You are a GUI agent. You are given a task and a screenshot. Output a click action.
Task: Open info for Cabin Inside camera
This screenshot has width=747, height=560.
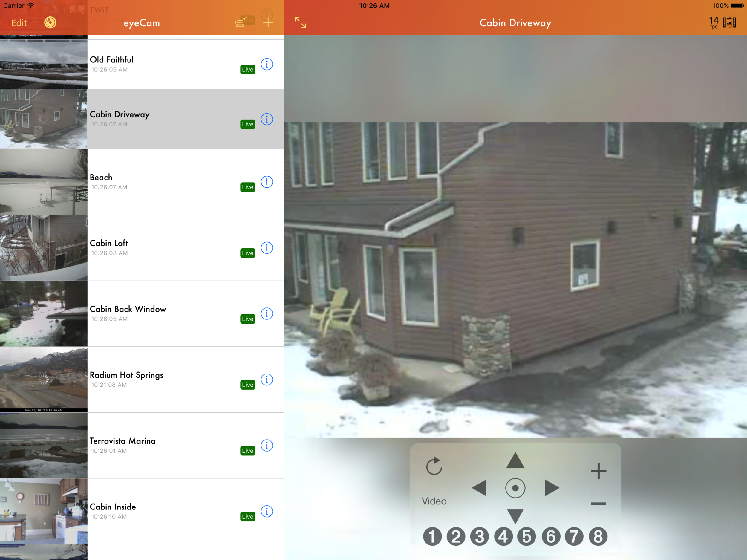pos(267,511)
